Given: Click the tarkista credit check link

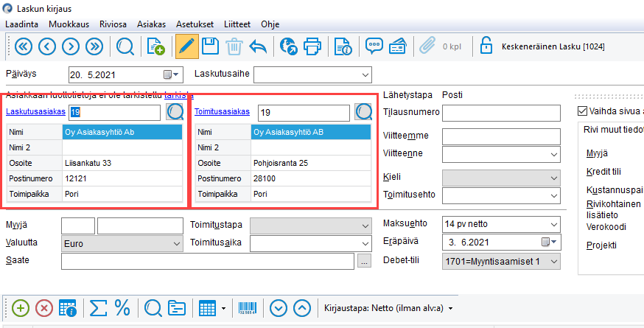Looking at the screenshot, I should click(x=178, y=95).
